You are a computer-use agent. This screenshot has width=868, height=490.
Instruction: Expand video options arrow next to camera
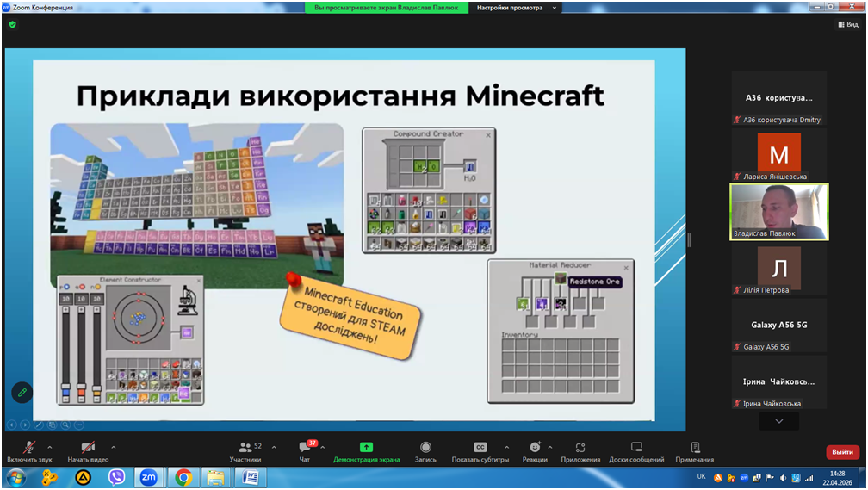[114, 447]
